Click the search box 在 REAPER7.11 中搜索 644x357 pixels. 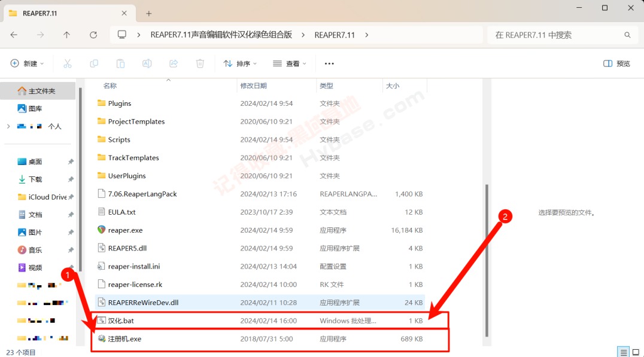563,35
